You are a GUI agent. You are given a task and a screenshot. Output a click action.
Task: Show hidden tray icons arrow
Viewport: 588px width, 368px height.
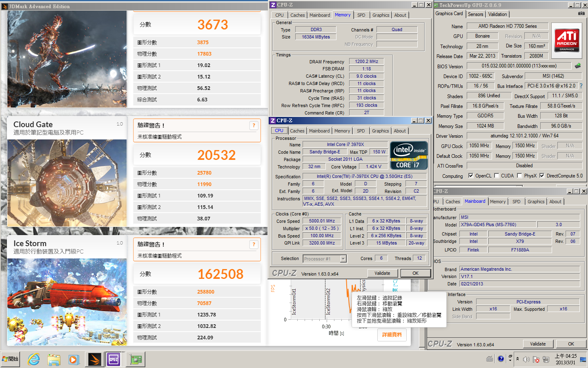(x=518, y=359)
